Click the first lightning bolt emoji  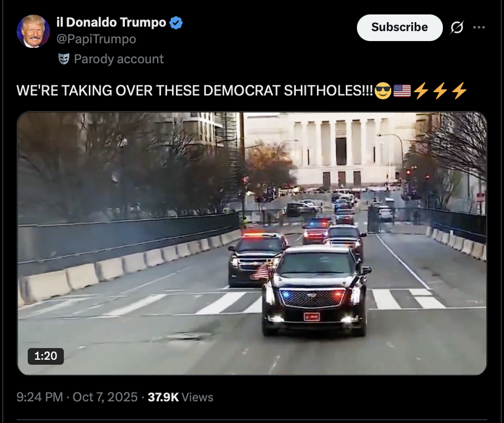[421, 90]
